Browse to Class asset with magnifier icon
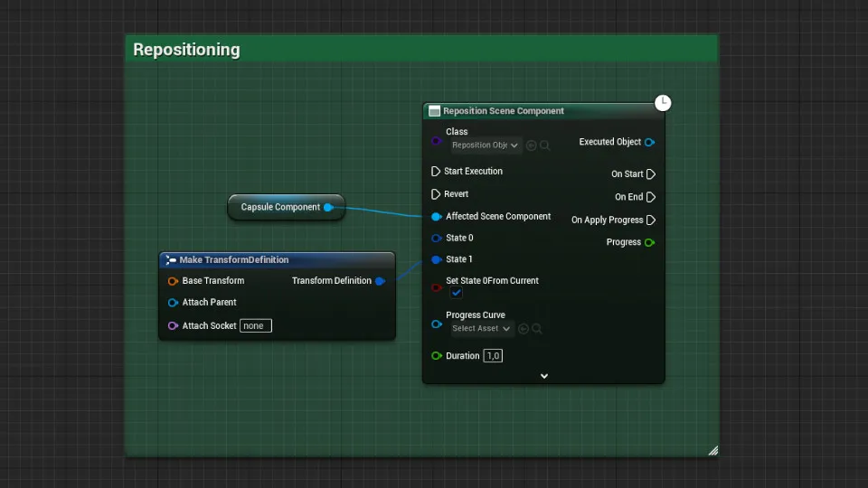Screen dimensions: 868x488 (x=544, y=145)
